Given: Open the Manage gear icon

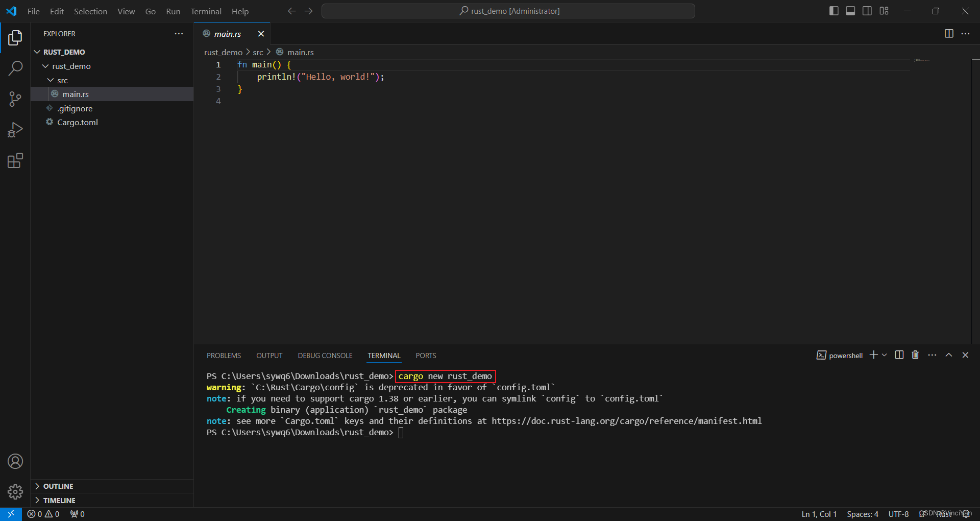Looking at the screenshot, I should pyautogui.click(x=15, y=492).
